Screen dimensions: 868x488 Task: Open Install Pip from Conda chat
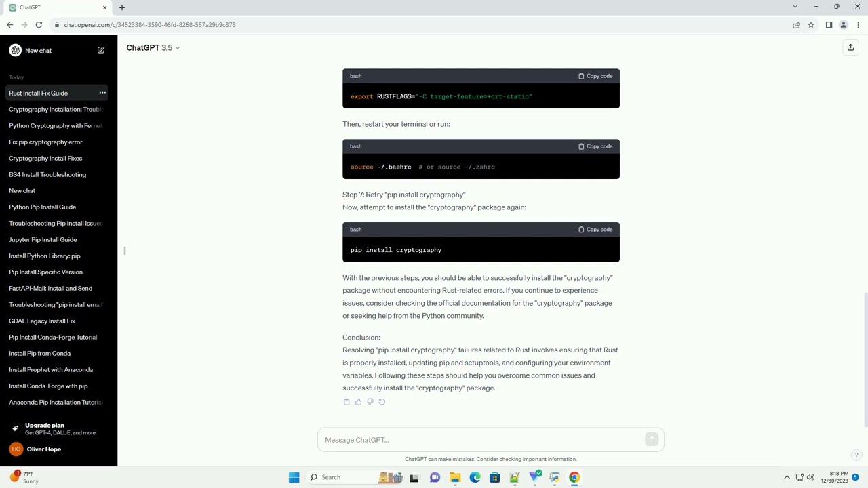57,353
